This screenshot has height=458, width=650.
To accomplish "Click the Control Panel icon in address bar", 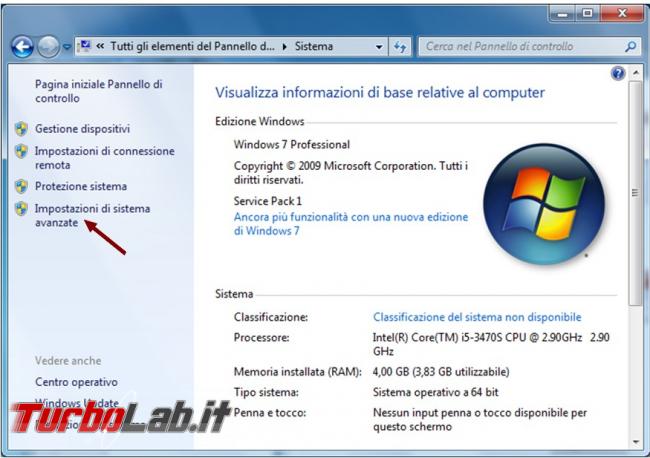I will coord(85,46).
